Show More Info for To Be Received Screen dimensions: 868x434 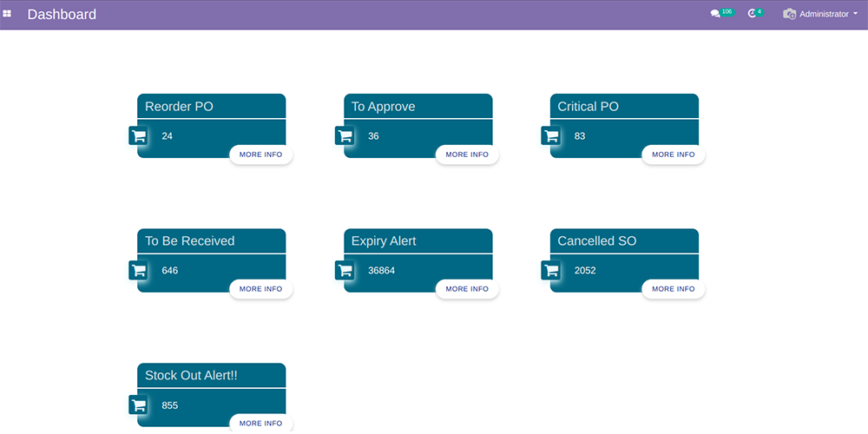[260, 289]
